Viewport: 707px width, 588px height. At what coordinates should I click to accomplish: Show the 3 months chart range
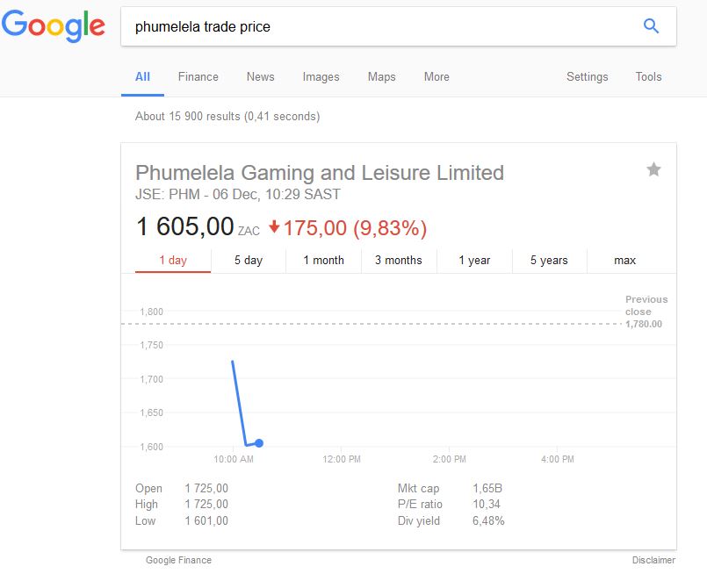click(x=399, y=261)
